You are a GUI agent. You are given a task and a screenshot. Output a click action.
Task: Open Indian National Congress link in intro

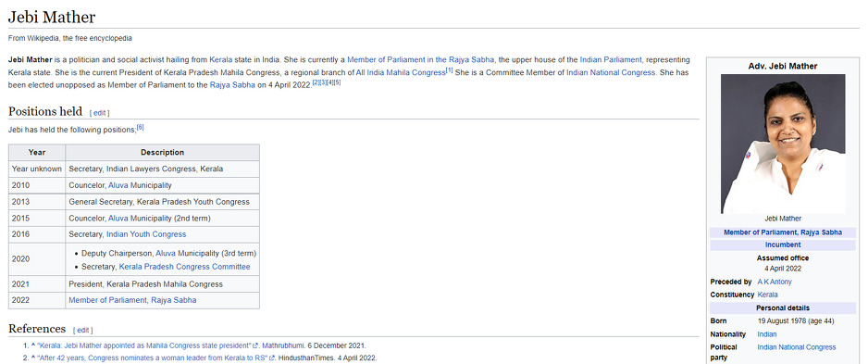611,72
